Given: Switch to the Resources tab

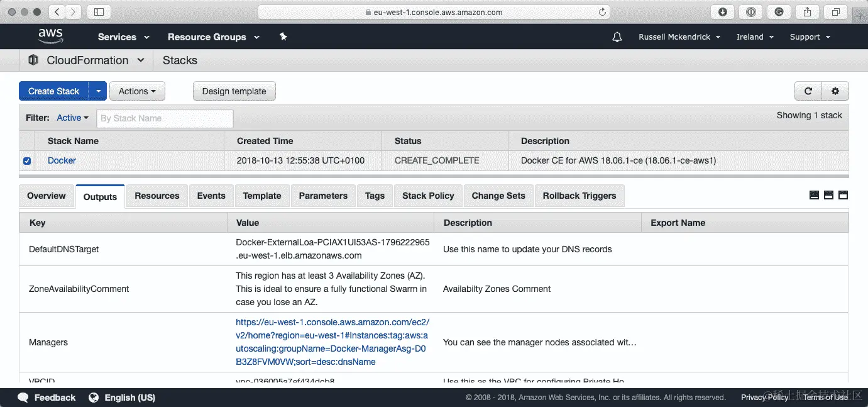Looking at the screenshot, I should tap(157, 196).
